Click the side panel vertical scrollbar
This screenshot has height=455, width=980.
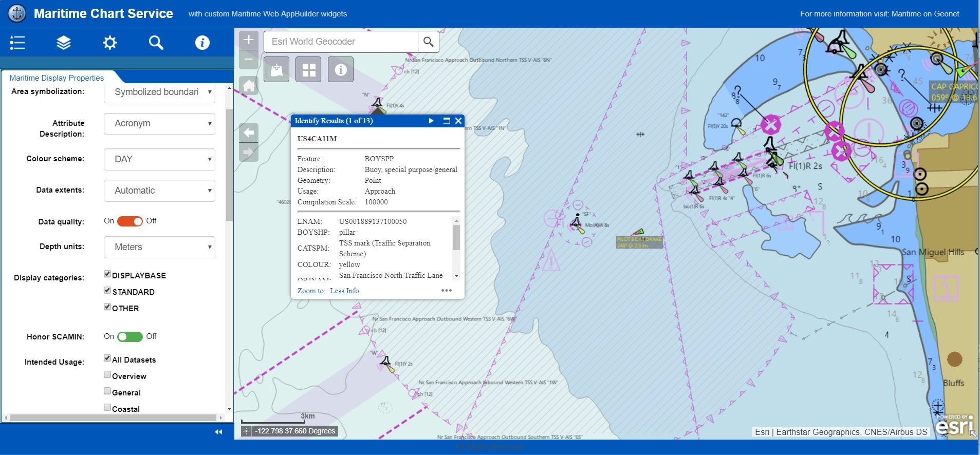click(x=230, y=164)
